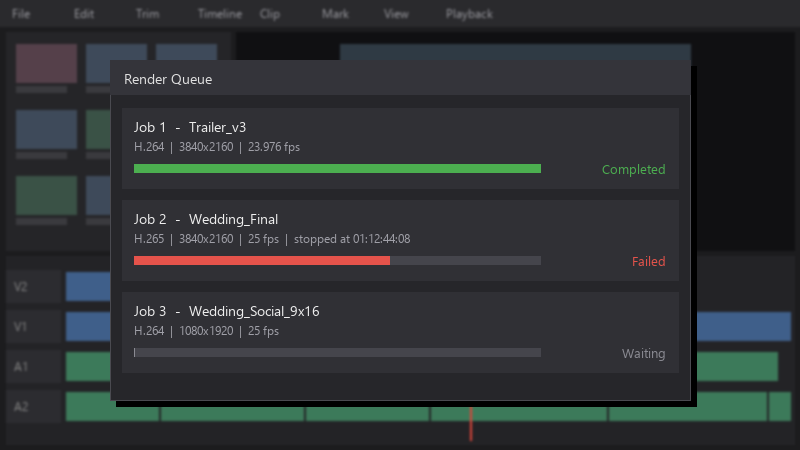
Task: Click the Render Queue dialog title
Action: click(168, 79)
